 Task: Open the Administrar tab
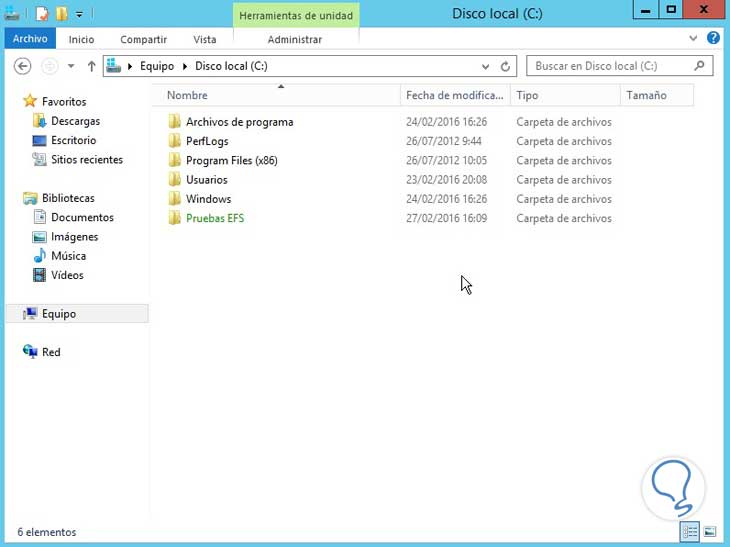pos(295,40)
